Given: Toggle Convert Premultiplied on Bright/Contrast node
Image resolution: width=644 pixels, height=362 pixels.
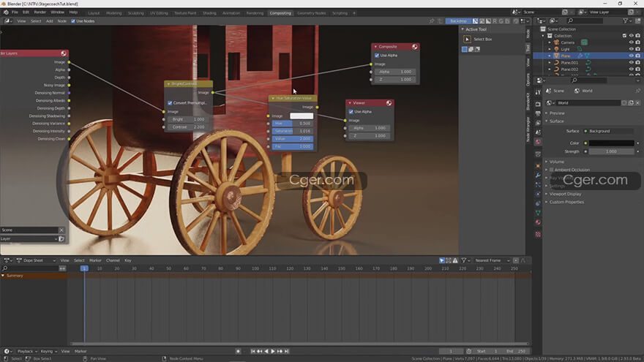Looking at the screenshot, I should 170,103.
